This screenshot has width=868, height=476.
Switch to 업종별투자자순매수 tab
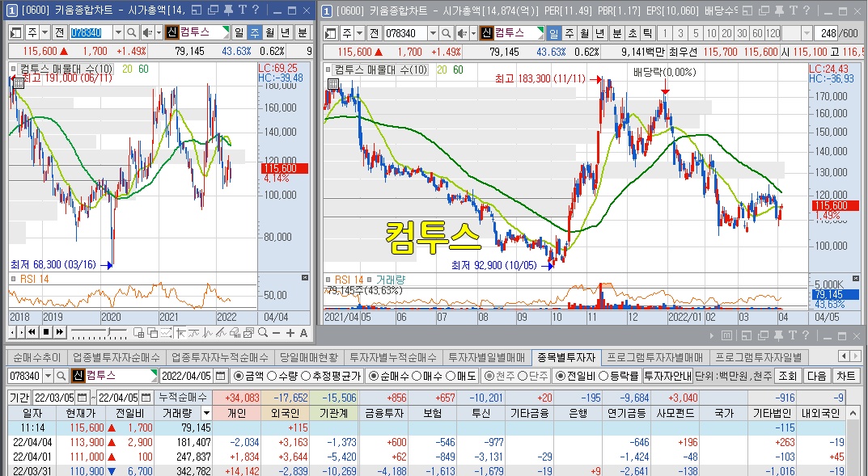[x=116, y=357]
